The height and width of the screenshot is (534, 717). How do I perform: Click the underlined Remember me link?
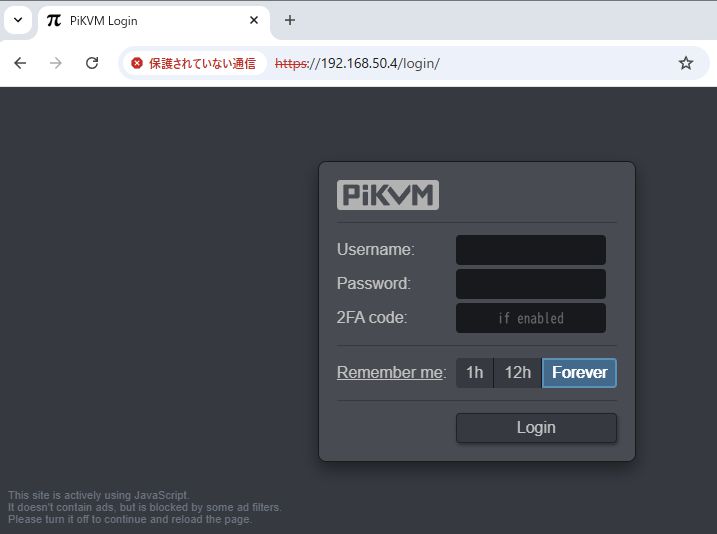pyautogui.click(x=390, y=373)
